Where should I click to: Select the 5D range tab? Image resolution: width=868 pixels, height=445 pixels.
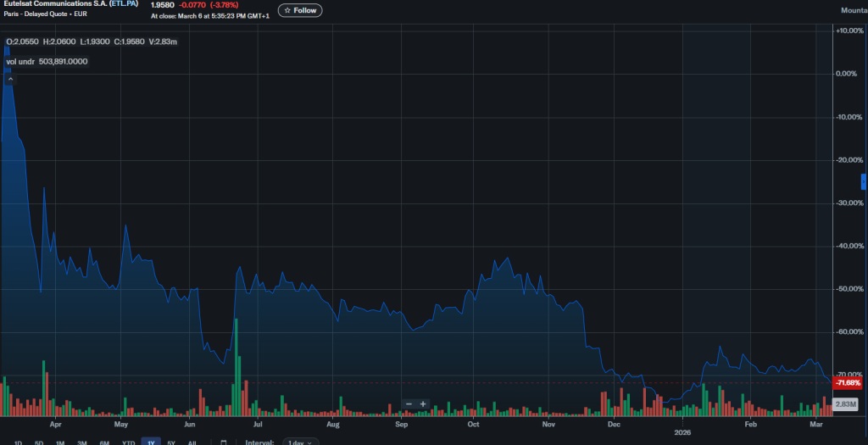click(x=39, y=442)
